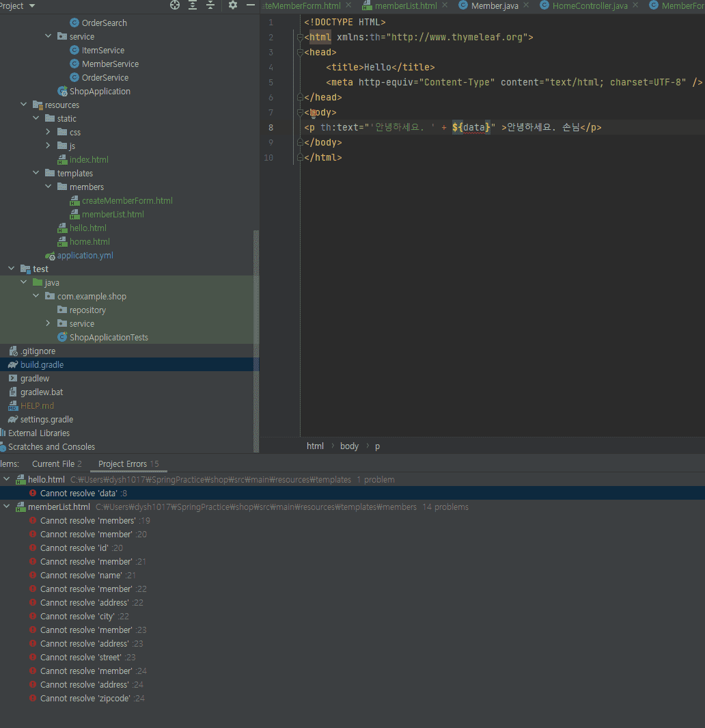Collapse the memberList.html problems group
The width and height of the screenshot is (705, 728).
pyautogui.click(x=7, y=507)
